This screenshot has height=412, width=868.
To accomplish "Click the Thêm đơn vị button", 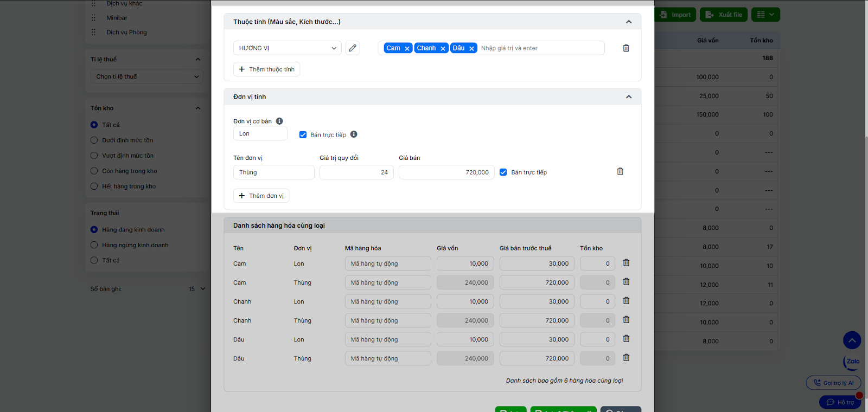I will click(261, 196).
